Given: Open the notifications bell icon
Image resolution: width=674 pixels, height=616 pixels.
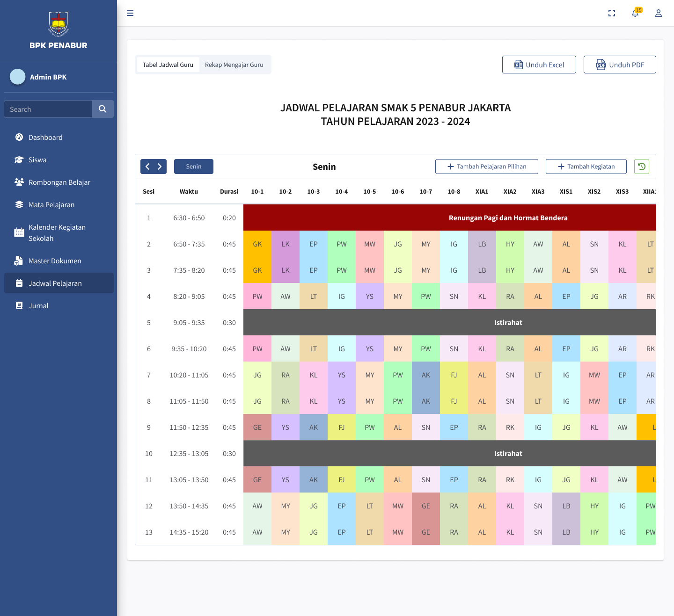Looking at the screenshot, I should (635, 13).
